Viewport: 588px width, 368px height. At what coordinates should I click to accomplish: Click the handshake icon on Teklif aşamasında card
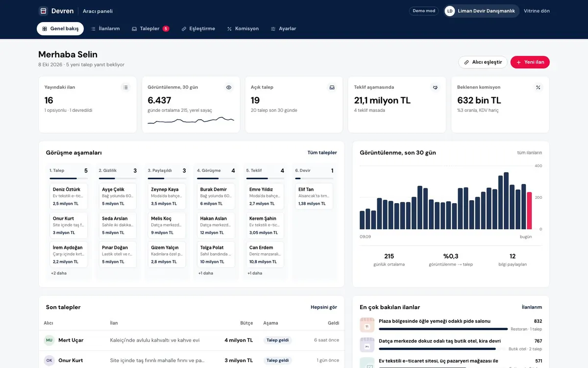(435, 87)
